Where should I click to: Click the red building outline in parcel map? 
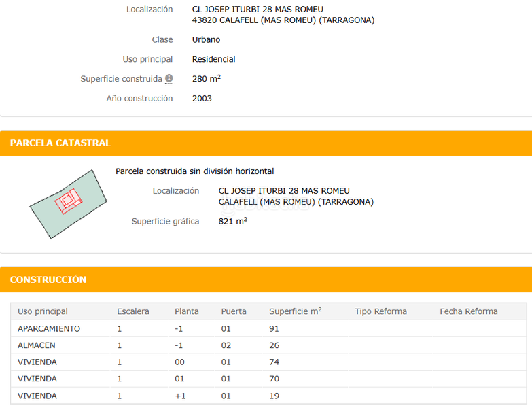click(x=69, y=201)
